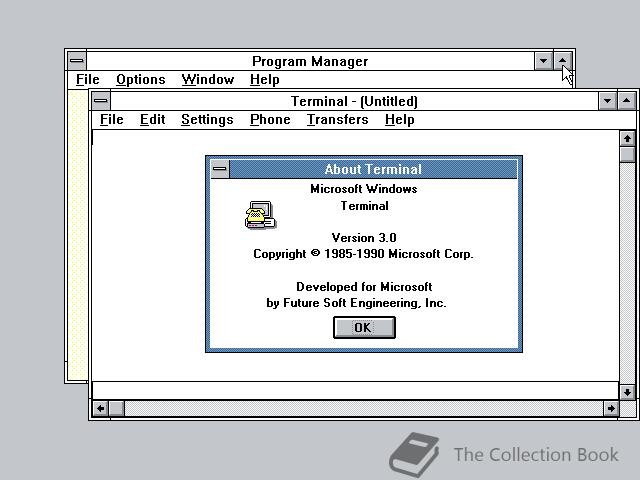
Task: Open Program Manager's File menu
Action: point(87,80)
